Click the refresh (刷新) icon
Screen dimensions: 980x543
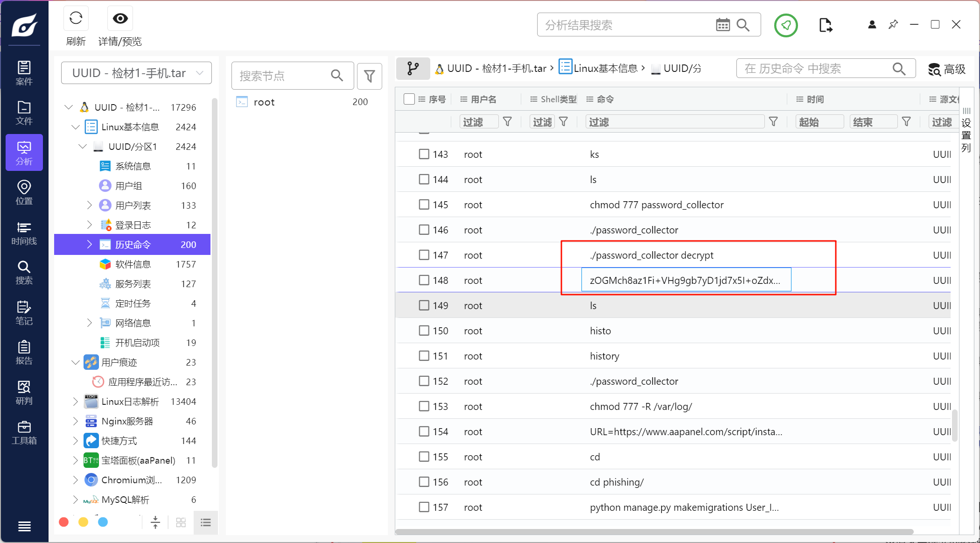click(x=76, y=19)
